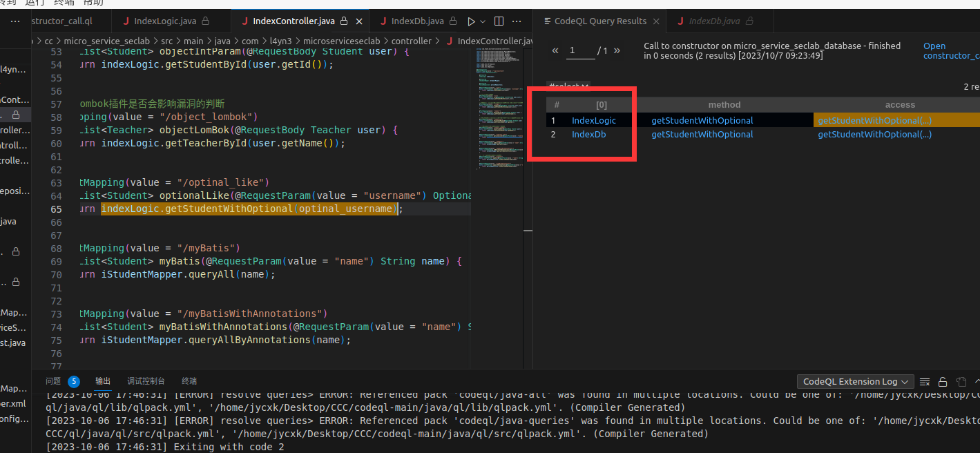Image resolution: width=980 pixels, height=453 pixels.
Task: Click the IndexDb link in row 2
Action: coord(588,135)
